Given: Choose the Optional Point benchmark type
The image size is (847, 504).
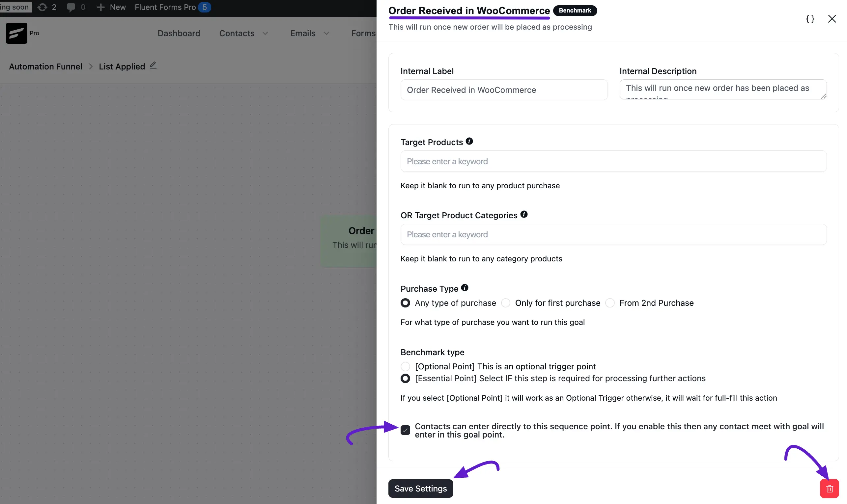Looking at the screenshot, I should click(405, 366).
